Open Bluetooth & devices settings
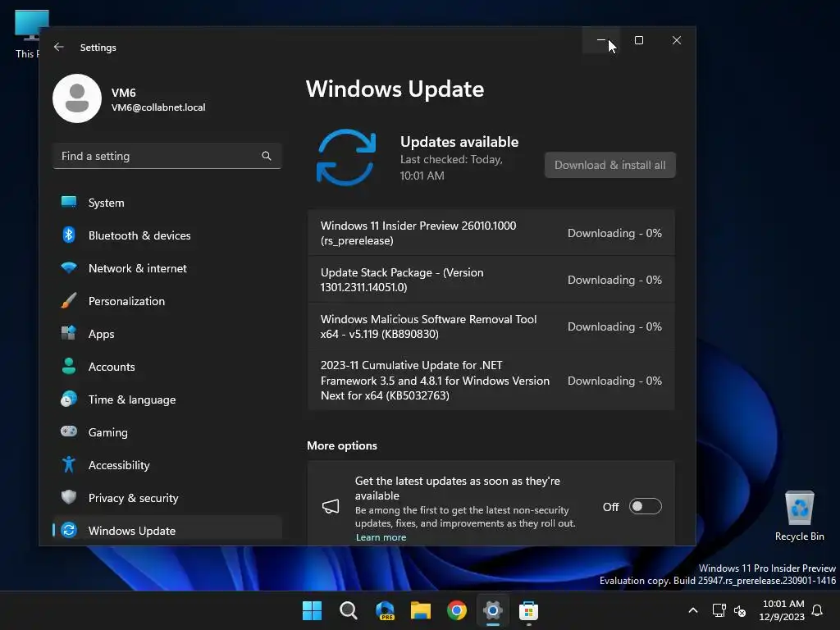Viewport: 840px width, 630px height. coord(167,235)
